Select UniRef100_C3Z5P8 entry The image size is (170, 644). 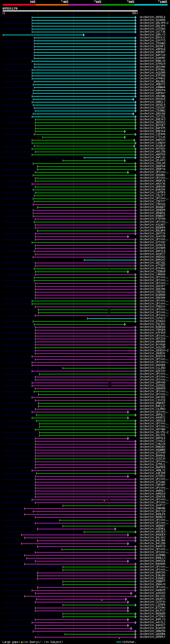tap(152, 605)
